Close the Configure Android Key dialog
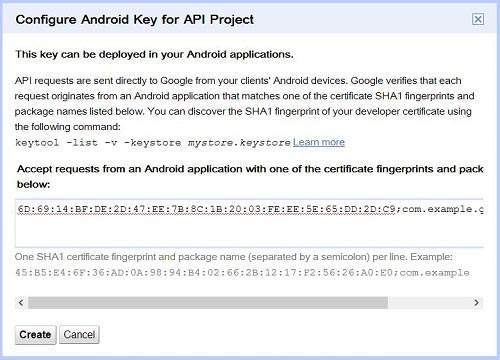Screen dimensions: 500x360 478,19
